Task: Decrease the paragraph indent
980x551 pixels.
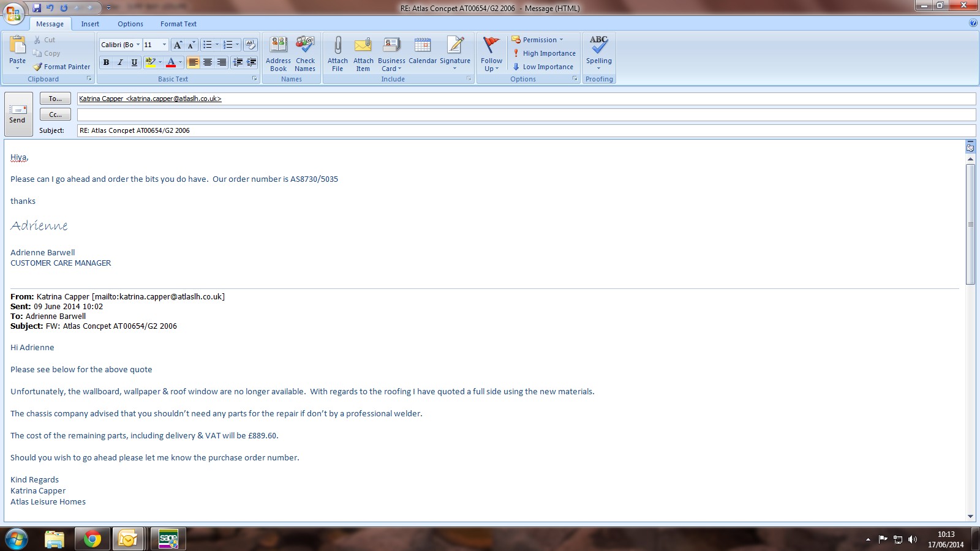Action: pos(238,62)
